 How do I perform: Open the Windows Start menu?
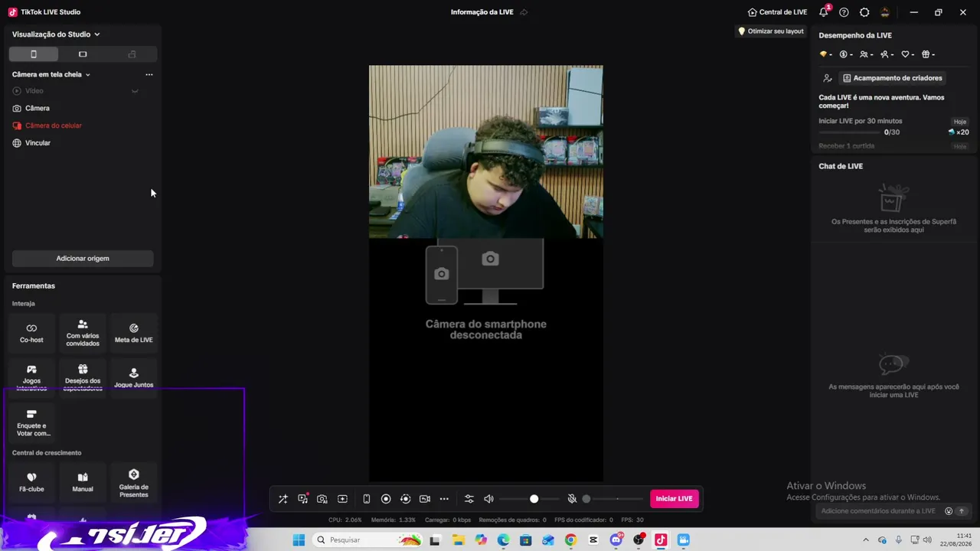click(x=299, y=540)
